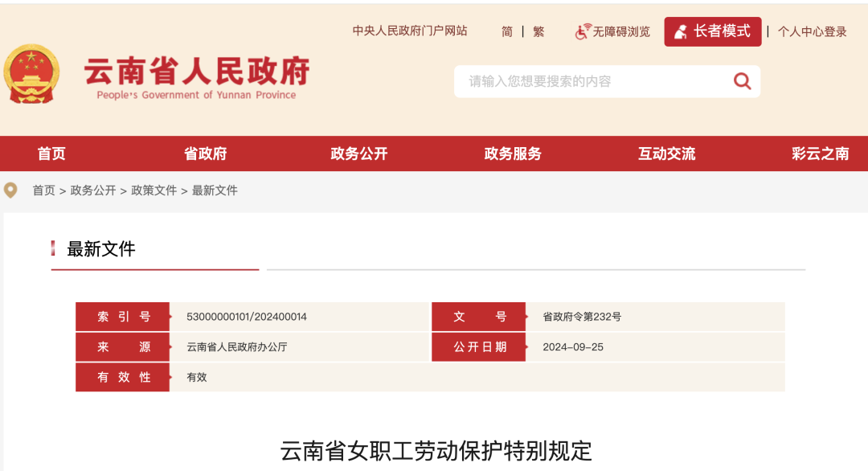Switch to traditional Chinese with 繁
This screenshot has width=868, height=471.
537,31
